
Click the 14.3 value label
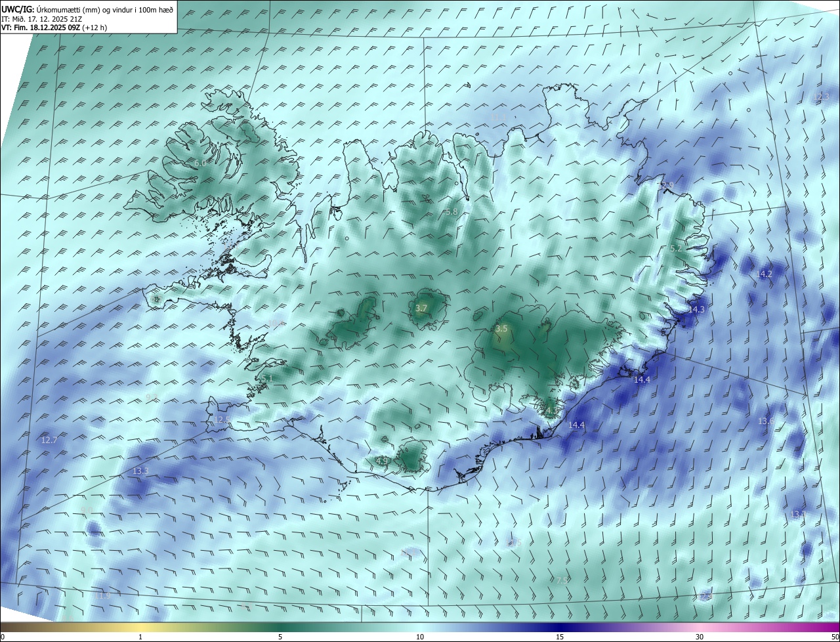point(696,309)
